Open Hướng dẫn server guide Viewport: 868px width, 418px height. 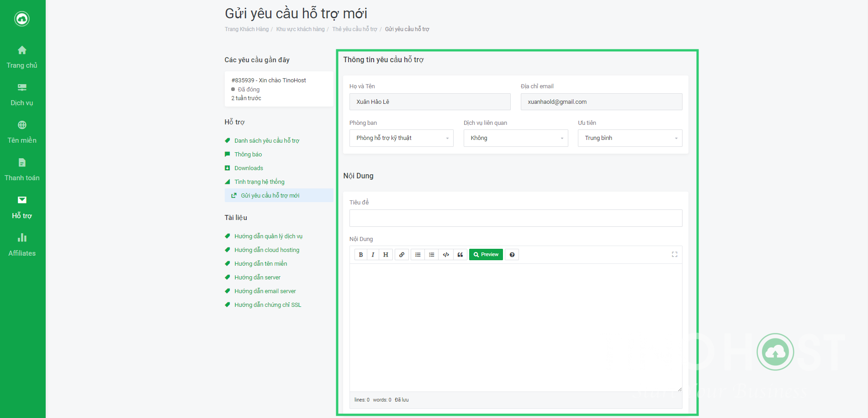point(257,277)
